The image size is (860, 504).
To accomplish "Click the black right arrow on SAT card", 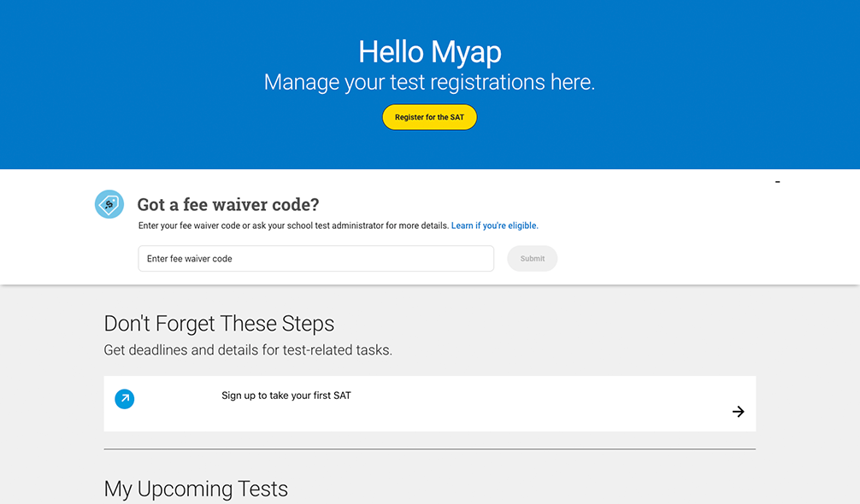I will pos(739,412).
